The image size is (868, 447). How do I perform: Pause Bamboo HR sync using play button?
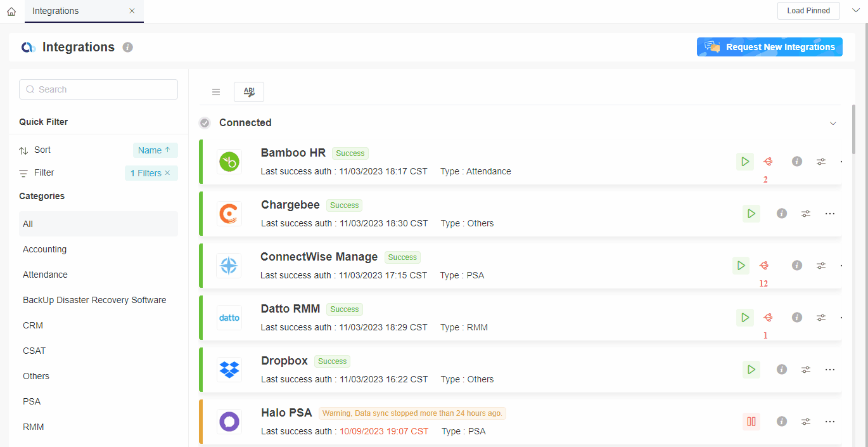coord(745,162)
